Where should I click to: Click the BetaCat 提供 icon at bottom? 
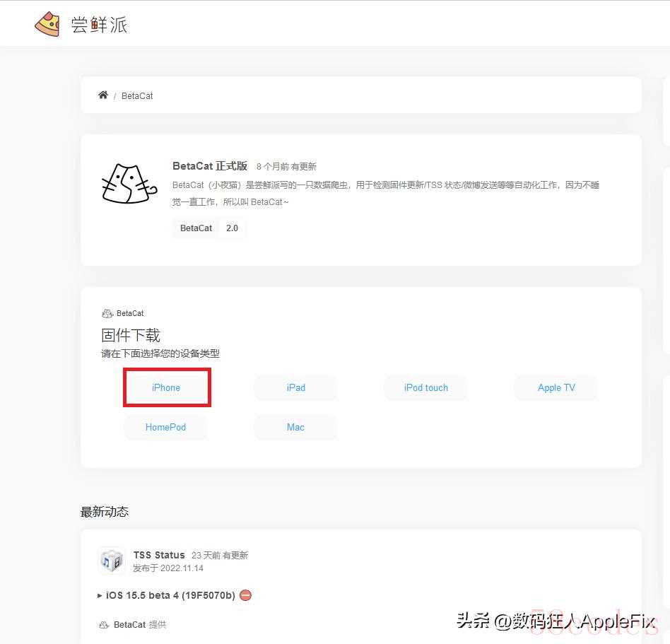[x=104, y=625]
